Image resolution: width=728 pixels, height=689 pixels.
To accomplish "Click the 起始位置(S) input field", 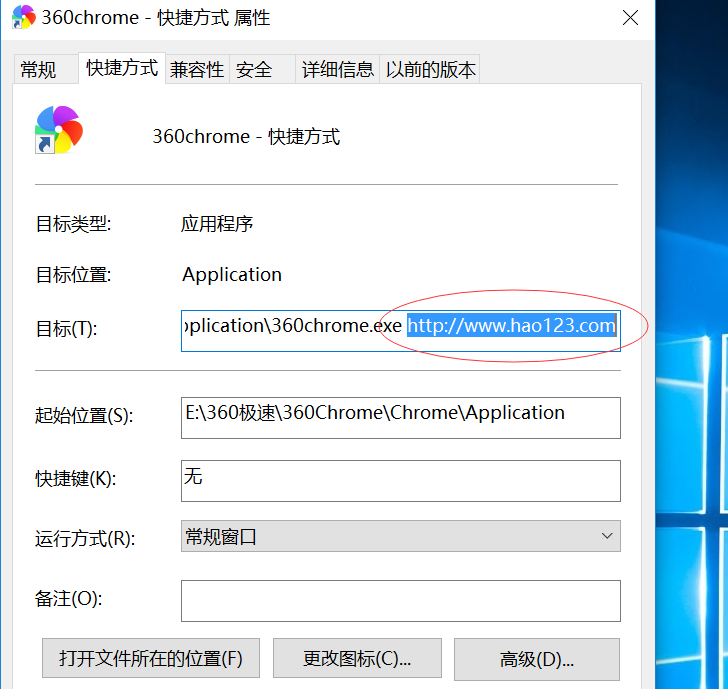I will (x=401, y=418).
